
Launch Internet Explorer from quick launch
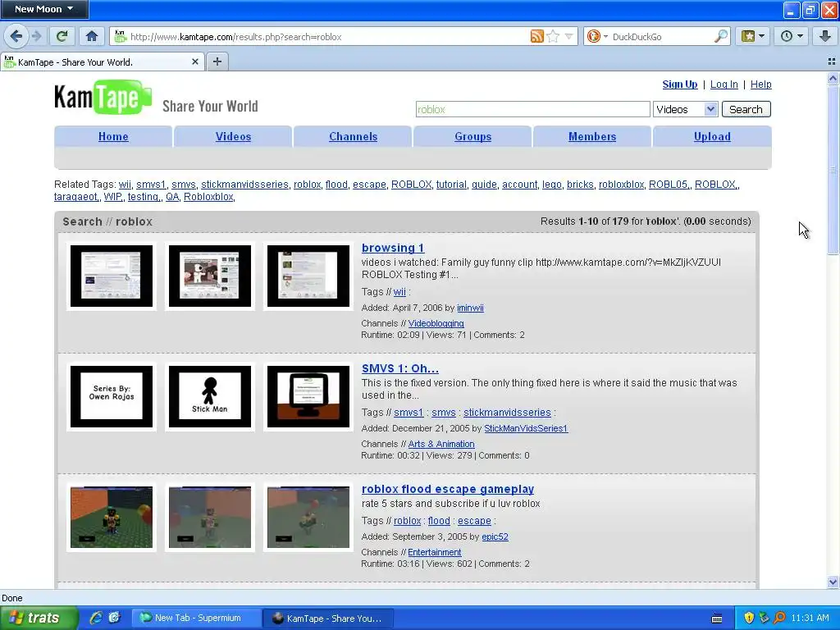[x=96, y=619]
